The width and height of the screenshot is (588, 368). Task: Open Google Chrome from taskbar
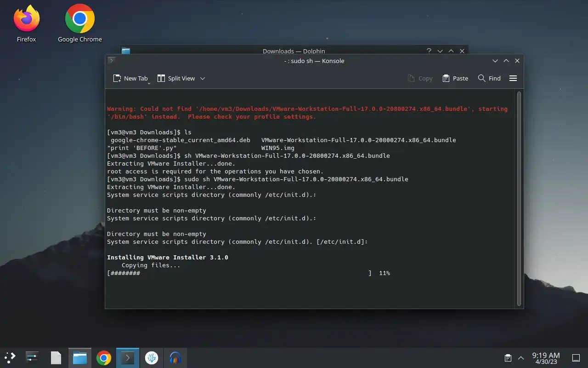point(104,357)
